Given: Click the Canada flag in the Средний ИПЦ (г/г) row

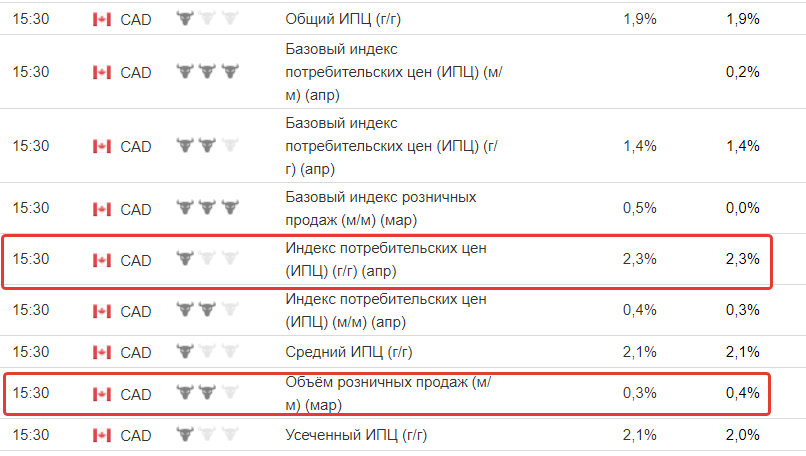Looking at the screenshot, I should tap(102, 353).
